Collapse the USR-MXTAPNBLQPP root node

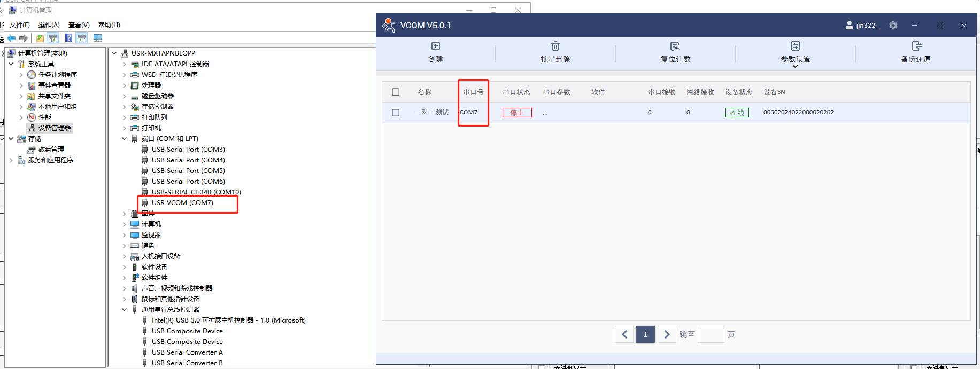114,53
